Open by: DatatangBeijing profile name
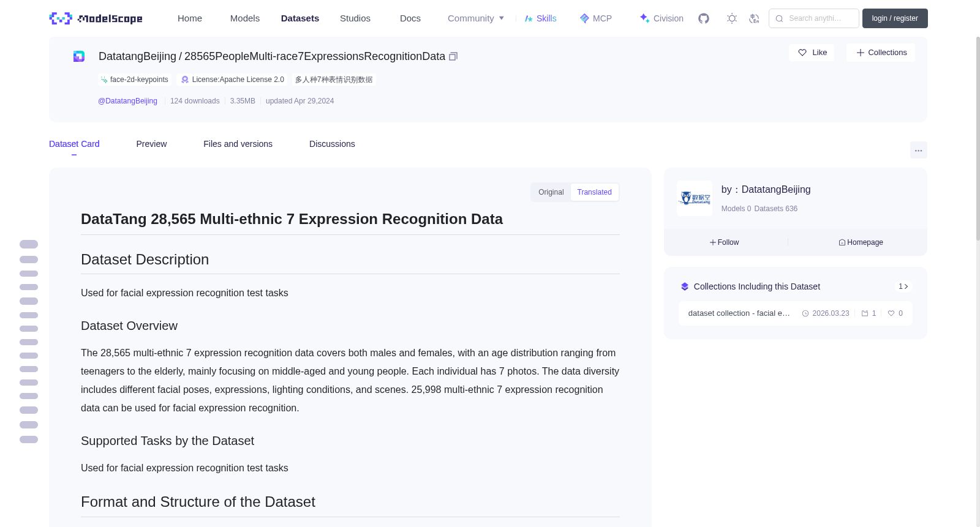 click(x=766, y=190)
